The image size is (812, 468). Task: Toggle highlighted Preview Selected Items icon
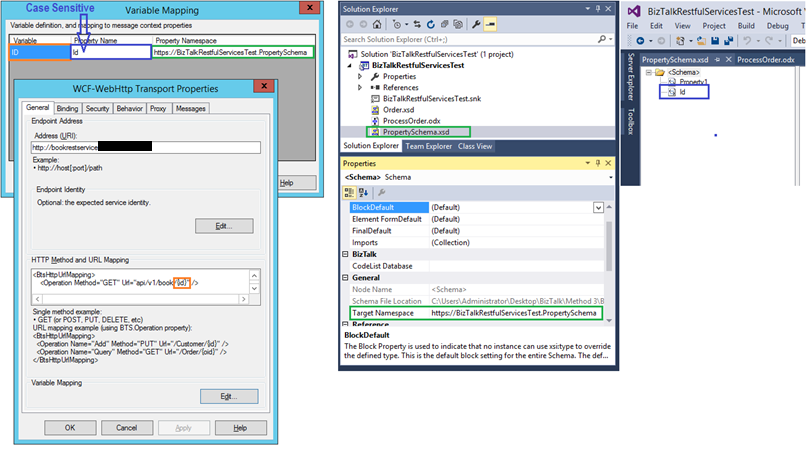click(x=490, y=24)
